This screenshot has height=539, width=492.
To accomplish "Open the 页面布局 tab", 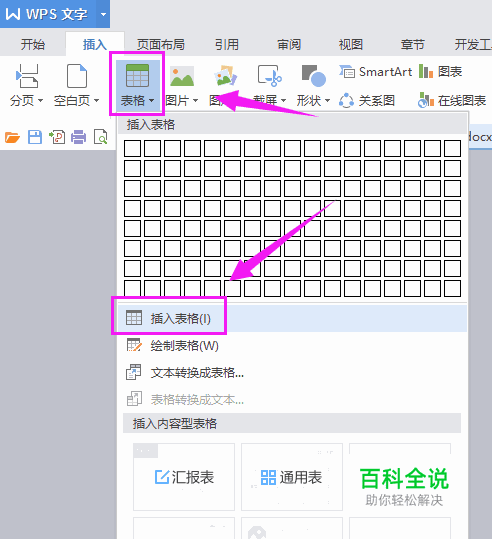I will [x=161, y=45].
